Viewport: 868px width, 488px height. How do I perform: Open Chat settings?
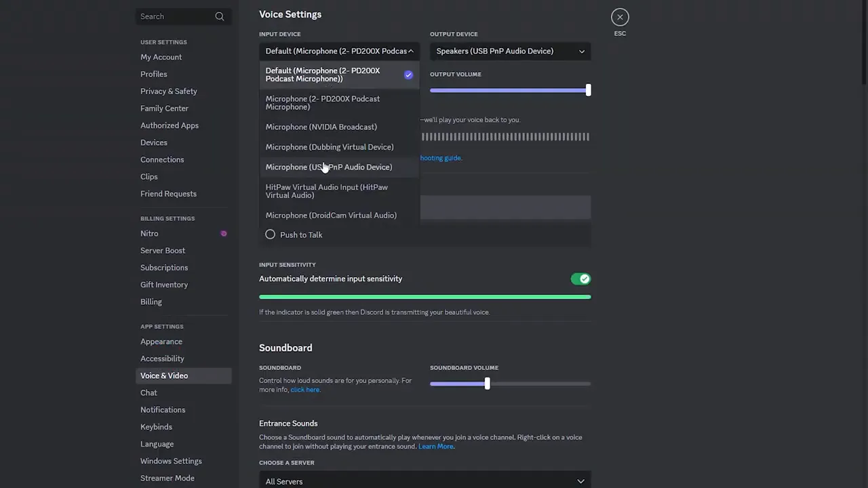(183, 392)
